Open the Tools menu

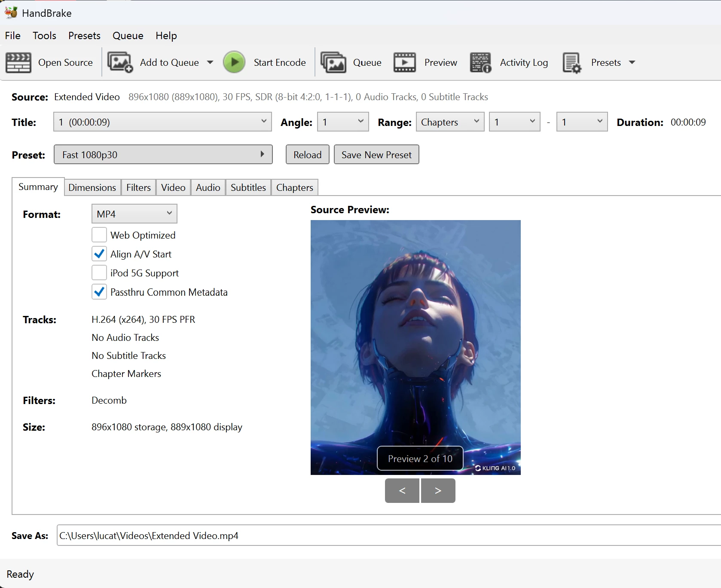pos(44,36)
